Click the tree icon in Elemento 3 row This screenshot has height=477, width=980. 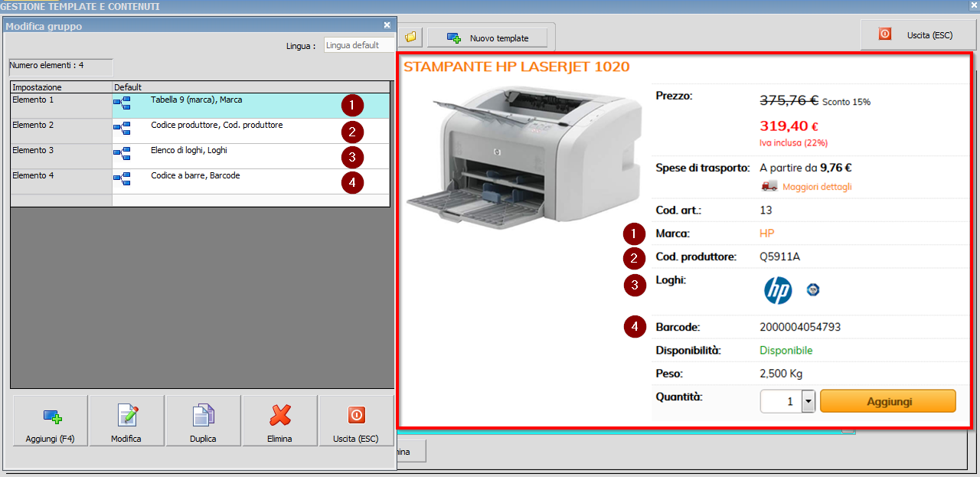click(x=122, y=154)
